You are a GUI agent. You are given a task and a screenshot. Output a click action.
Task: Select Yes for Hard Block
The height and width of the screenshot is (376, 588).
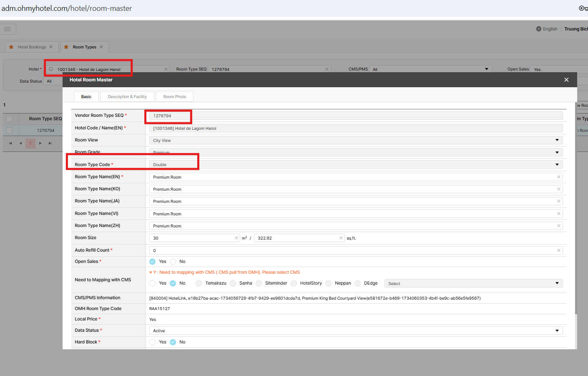tap(153, 342)
